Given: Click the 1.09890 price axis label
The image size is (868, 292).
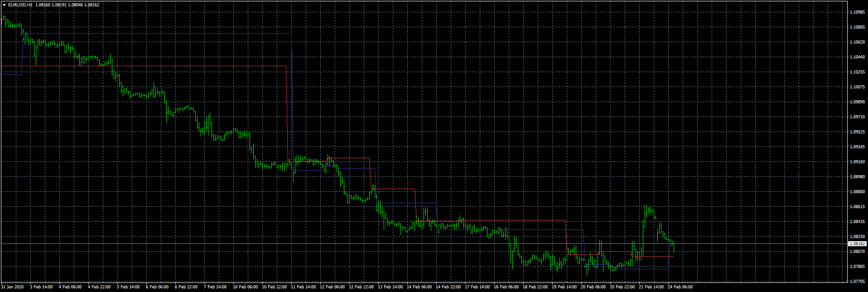Looking at the screenshot, I should click(x=858, y=102).
